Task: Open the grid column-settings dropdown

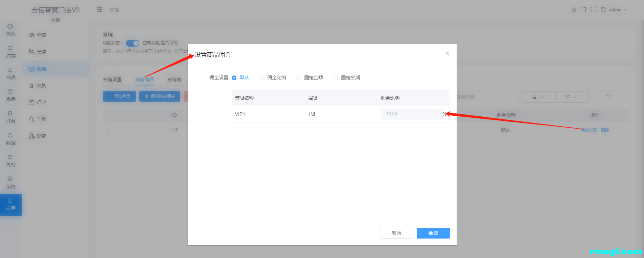Action: (538, 97)
